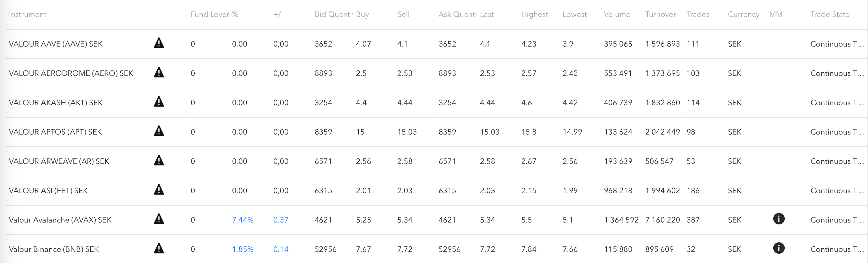Click the warning triangle beside Valour Binance
This screenshot has width=868, height=263.
point(159,249)
